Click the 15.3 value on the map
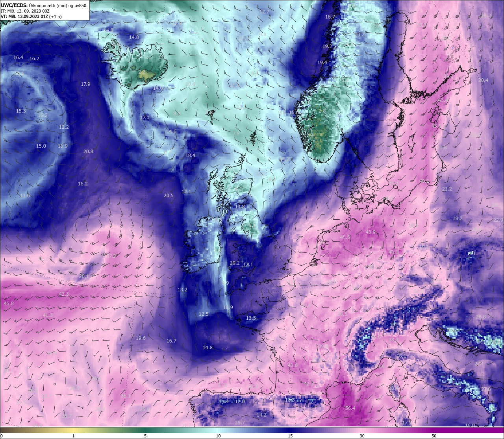504x439 pixels. pos(21,111)
